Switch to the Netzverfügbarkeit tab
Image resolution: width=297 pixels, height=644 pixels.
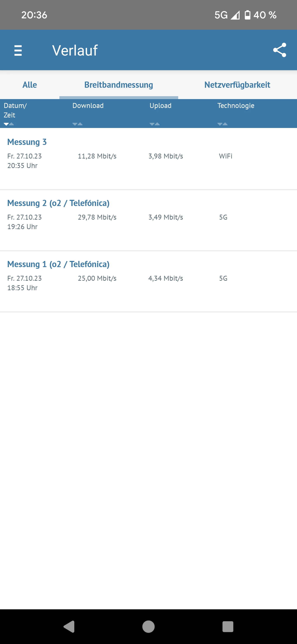click(237, 85)
